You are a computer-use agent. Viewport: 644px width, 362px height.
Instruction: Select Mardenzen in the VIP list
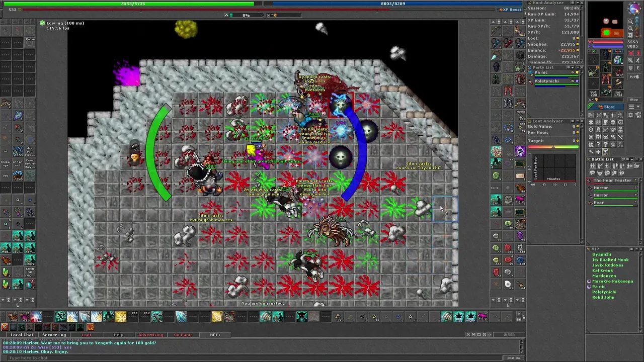click(604, 276)
